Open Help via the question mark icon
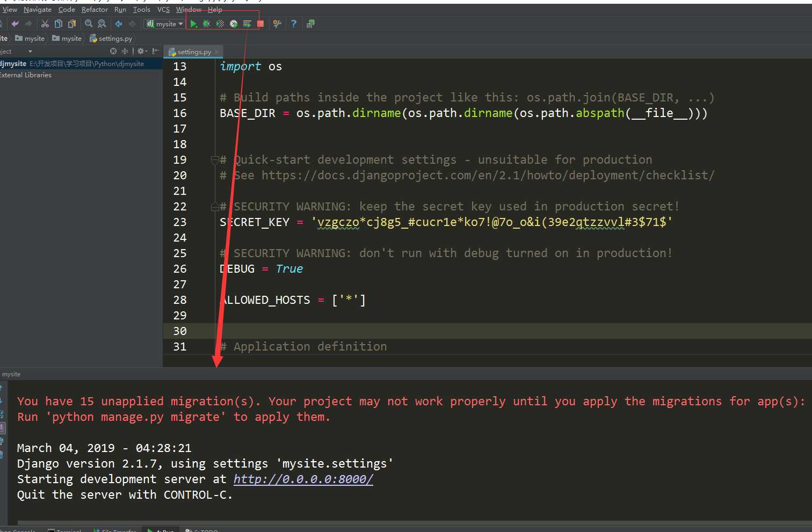 [294, 24]
